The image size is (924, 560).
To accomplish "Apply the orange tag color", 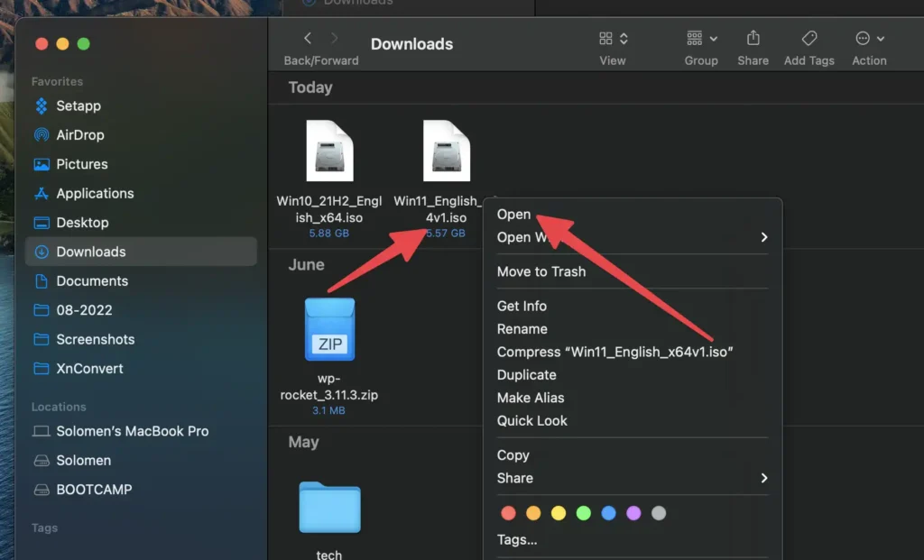I will pos(533,513).
